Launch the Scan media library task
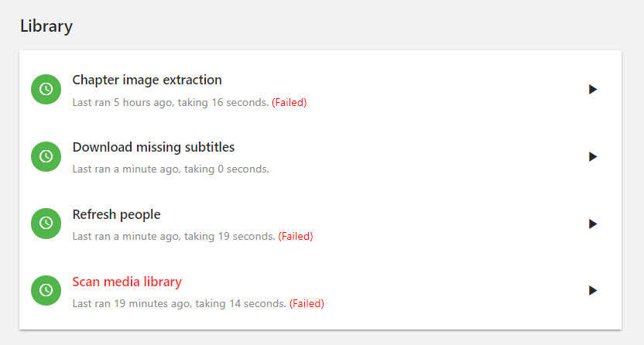The width and height of the screenshot is (644, 345). click(x=592, y=290)
